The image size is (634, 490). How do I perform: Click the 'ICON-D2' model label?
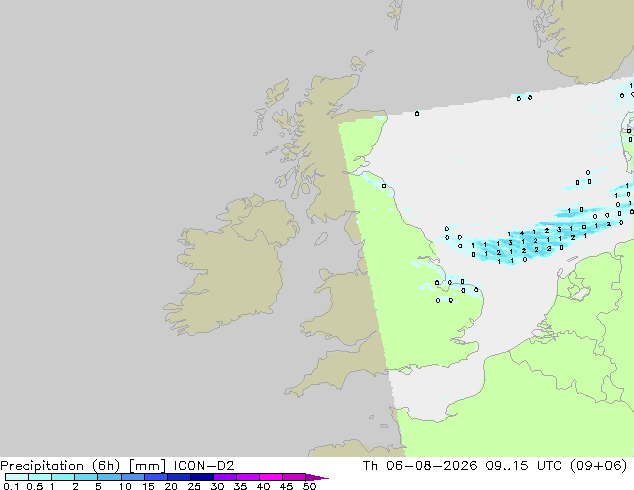204,466
